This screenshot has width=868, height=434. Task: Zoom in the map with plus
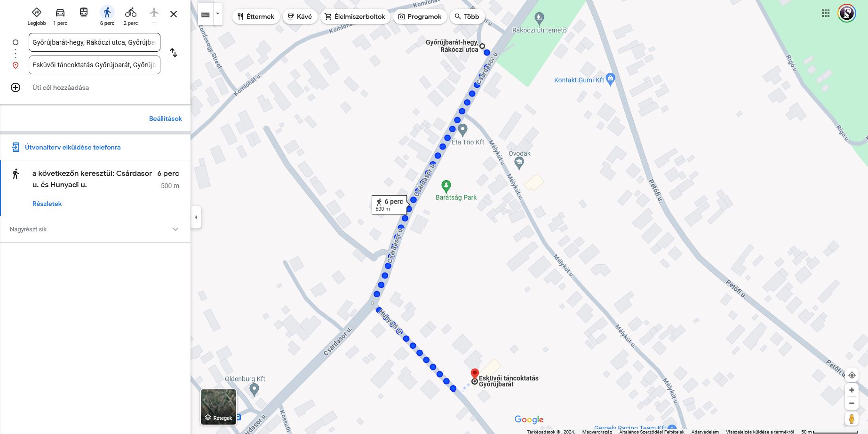tap(852, 390)
